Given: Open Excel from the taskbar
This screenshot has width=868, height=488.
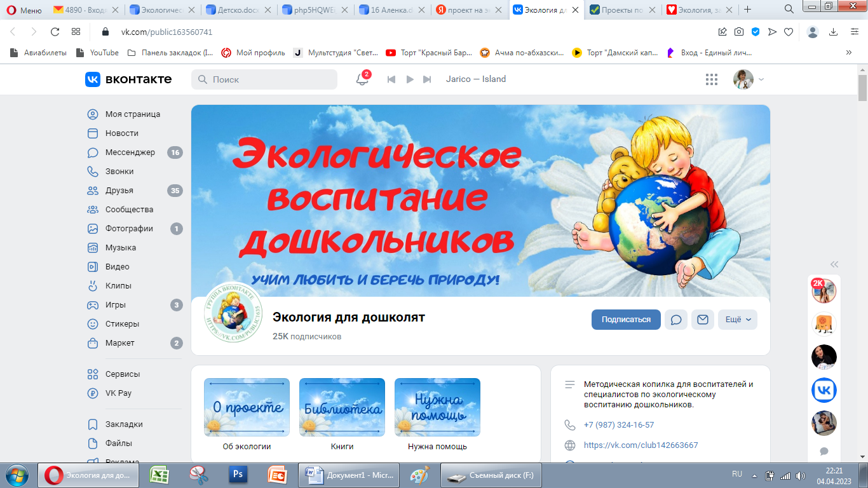Looking at the screenshot, I should coord(158,475).
